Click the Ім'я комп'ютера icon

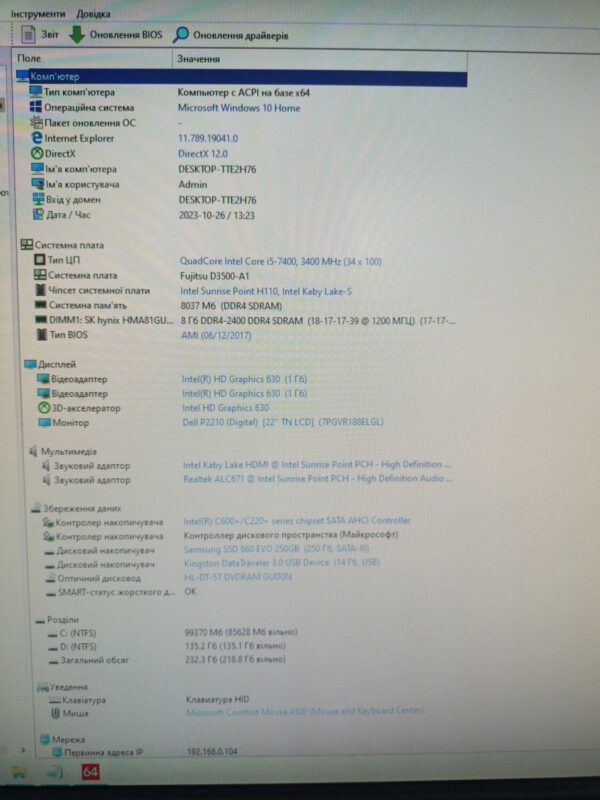38,169
